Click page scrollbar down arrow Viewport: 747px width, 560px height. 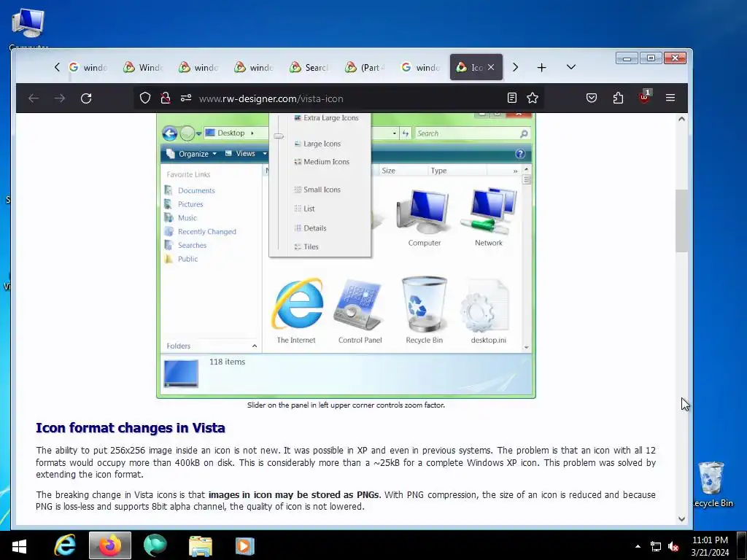[x=682, y=519]
